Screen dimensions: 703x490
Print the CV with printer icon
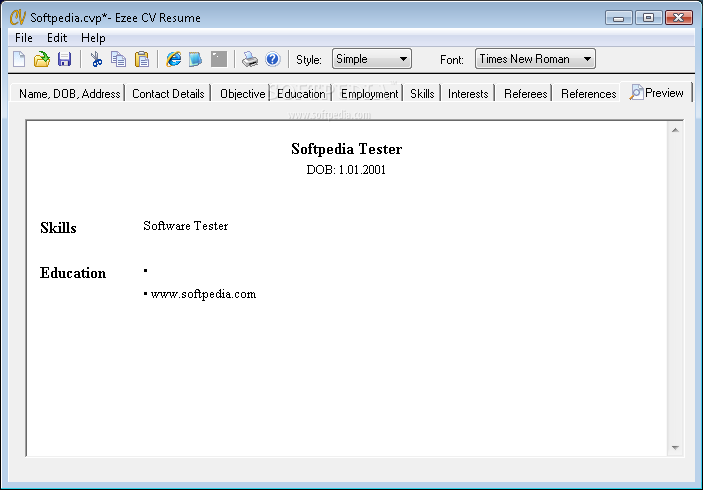(x=250, y=59)
